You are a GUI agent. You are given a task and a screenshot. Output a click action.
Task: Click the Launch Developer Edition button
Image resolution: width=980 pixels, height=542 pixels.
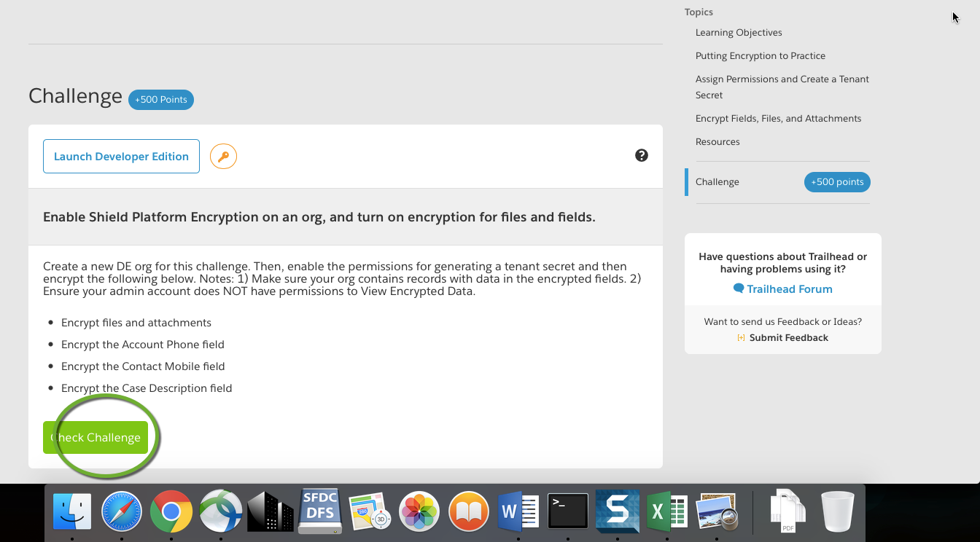121,156
